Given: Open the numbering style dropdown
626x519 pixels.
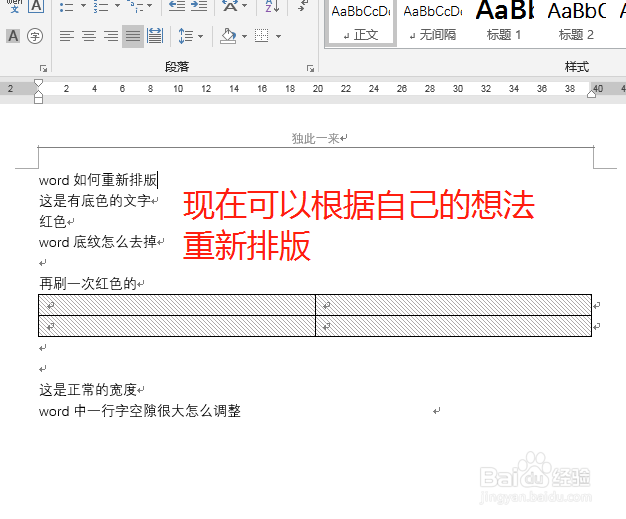Looking at the screenshot, I should [117, 6].
